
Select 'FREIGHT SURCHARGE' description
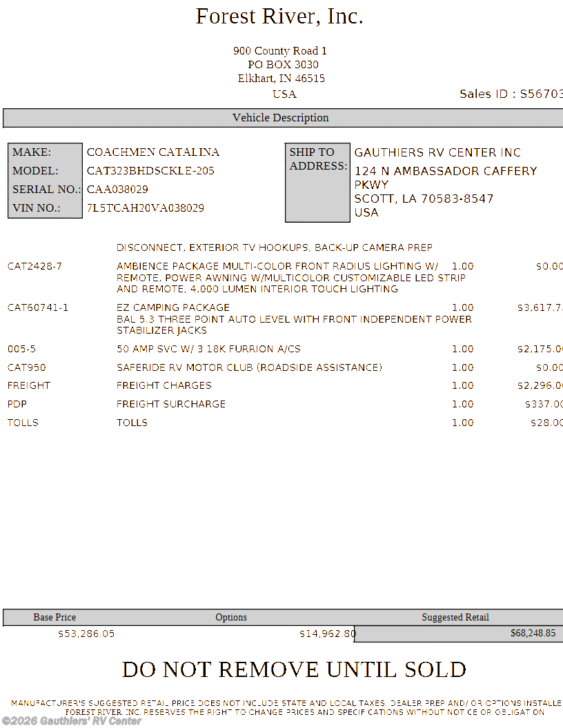(171, 404)
